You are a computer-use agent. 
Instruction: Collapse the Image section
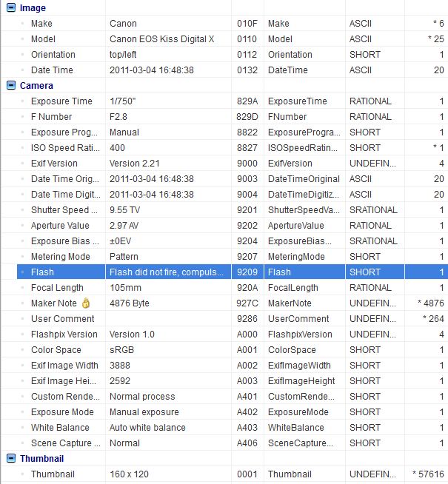pos(10,8)
